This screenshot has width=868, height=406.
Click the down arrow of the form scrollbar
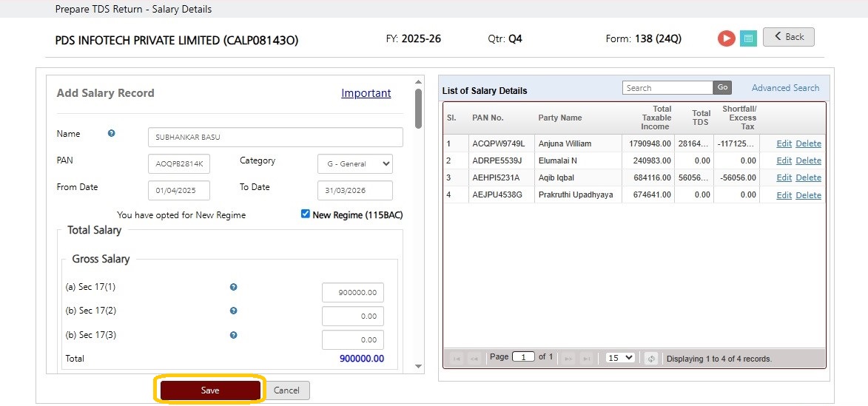(419, 366)
